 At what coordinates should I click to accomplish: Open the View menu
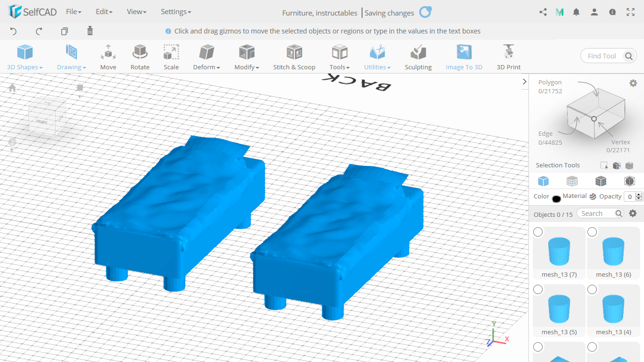pyautogui.click(x=137, y=12)
